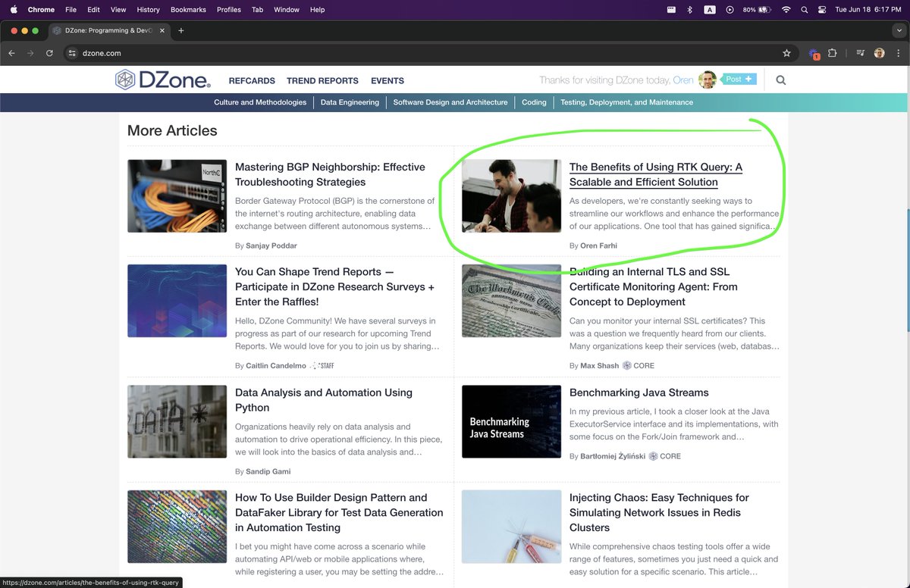910x588 pixels.
Task: Click the Oren username in header greeting
Action: coord(683,80)
